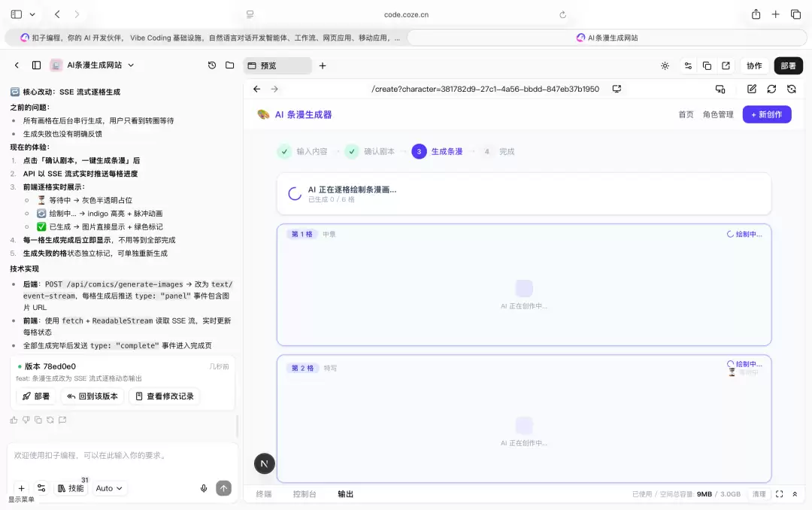Send message with arrow-up button
The width and height of the screenshot is (812, 510).
224,488
